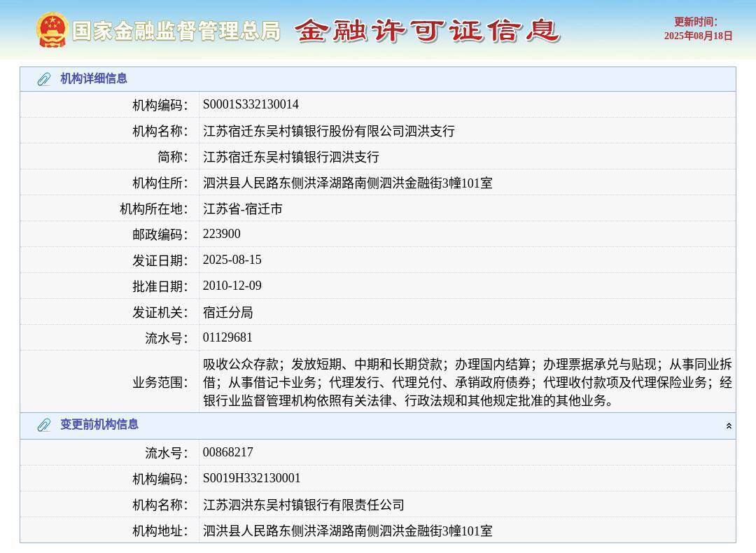Click the 邮政编码 label

click(160, 234)
